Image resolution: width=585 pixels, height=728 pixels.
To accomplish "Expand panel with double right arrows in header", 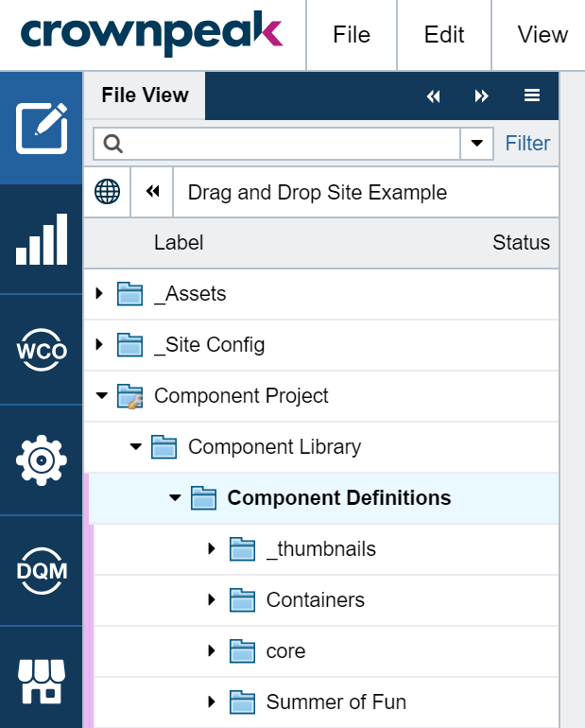I will (482, 96).
